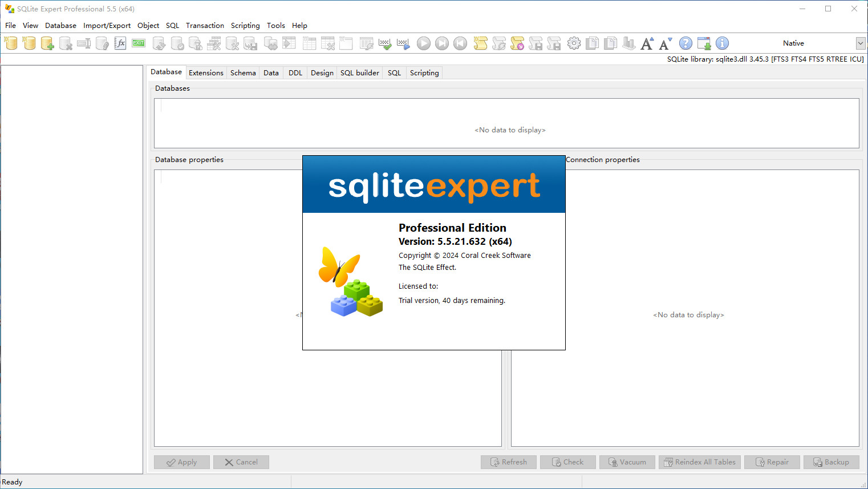
Task: Open the fx custom functions icon
Action: (120, 43)
